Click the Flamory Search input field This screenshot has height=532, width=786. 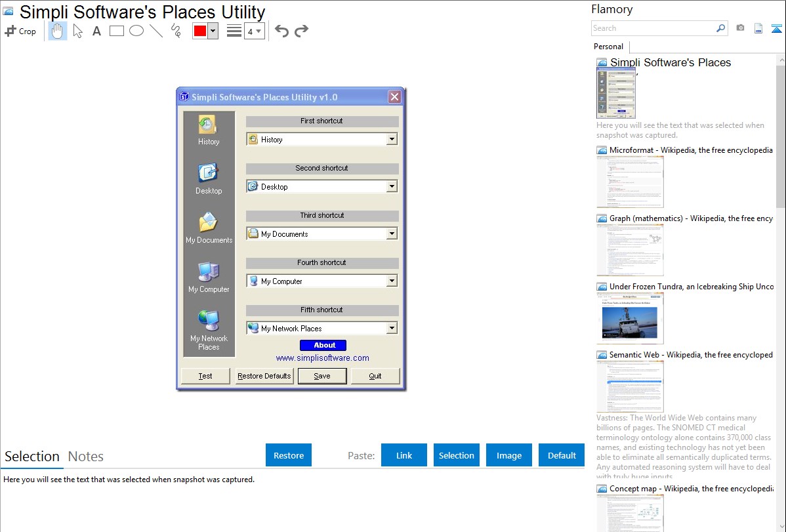[x=653, y=28]
